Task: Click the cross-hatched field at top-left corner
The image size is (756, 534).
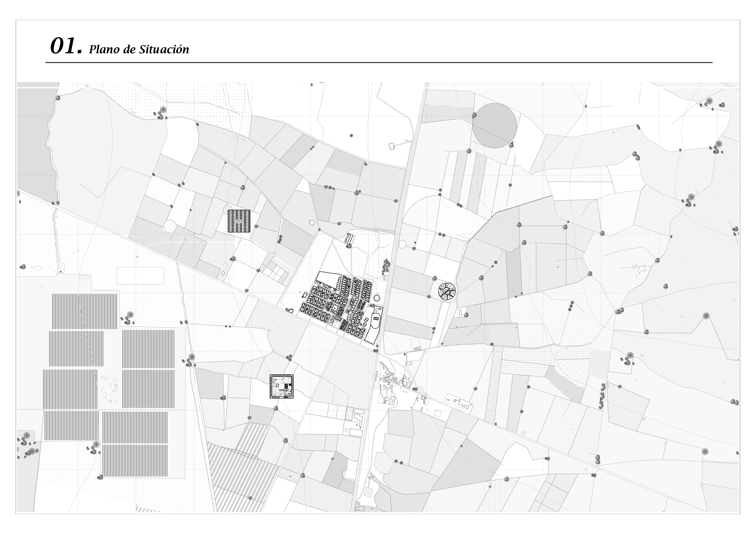Action: (35, 141)
